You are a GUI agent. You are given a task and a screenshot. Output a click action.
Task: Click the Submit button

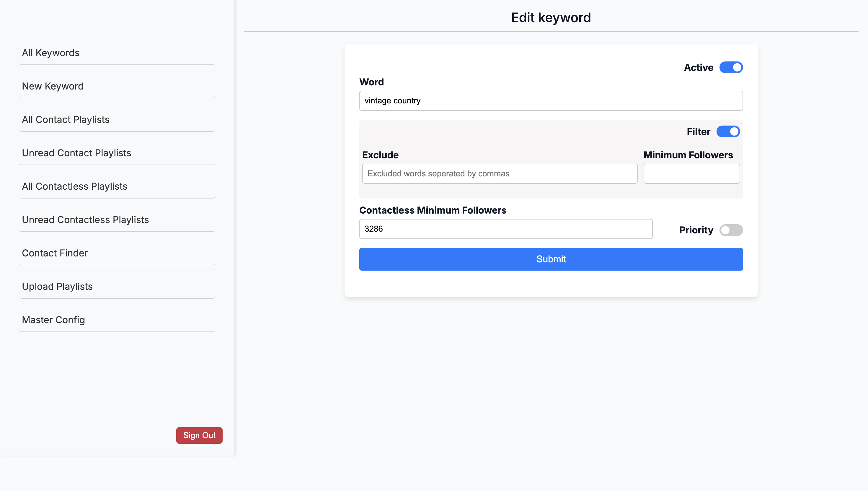coord(551,259)
